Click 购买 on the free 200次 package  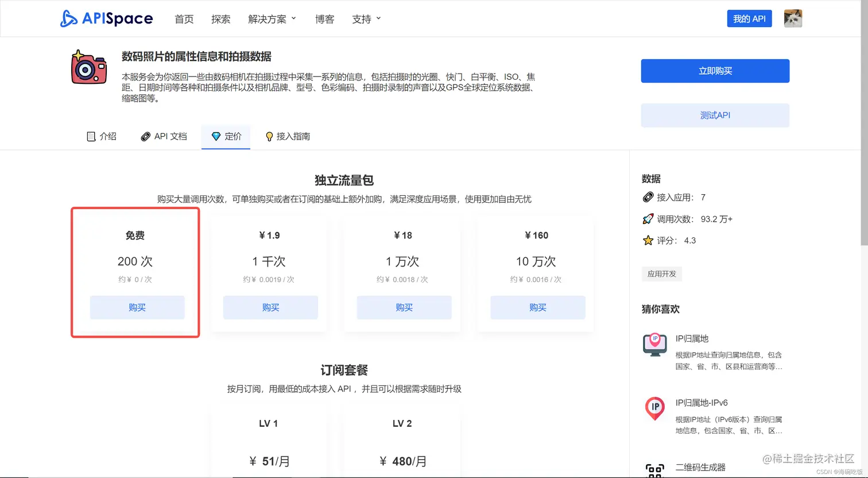pyautogui.click(x=137, y=307)
